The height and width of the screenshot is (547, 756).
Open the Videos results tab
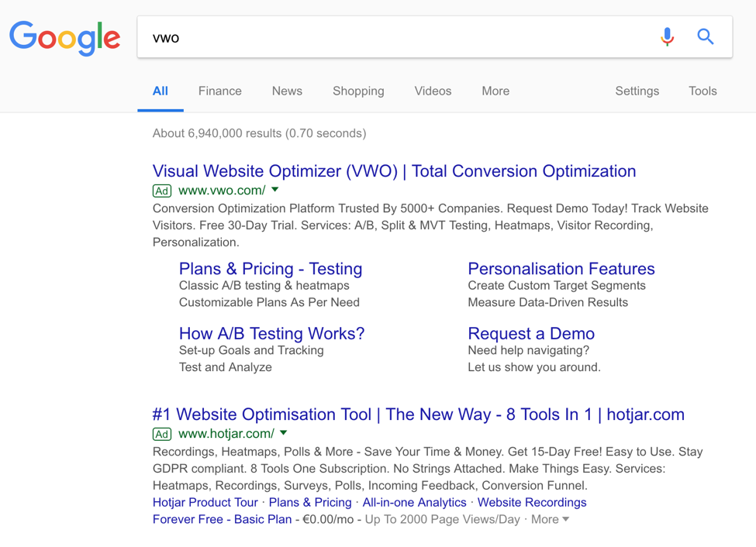coord(433,91)
